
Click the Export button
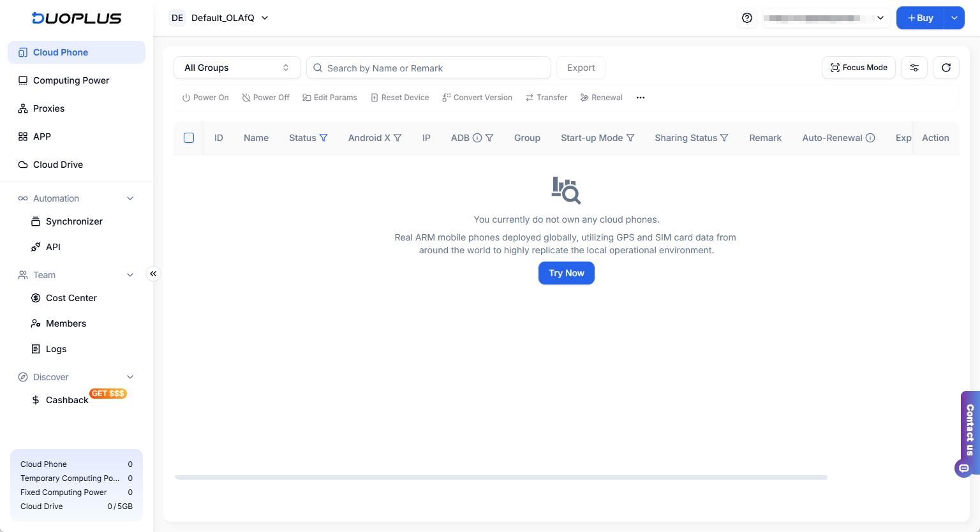[581, 67]
